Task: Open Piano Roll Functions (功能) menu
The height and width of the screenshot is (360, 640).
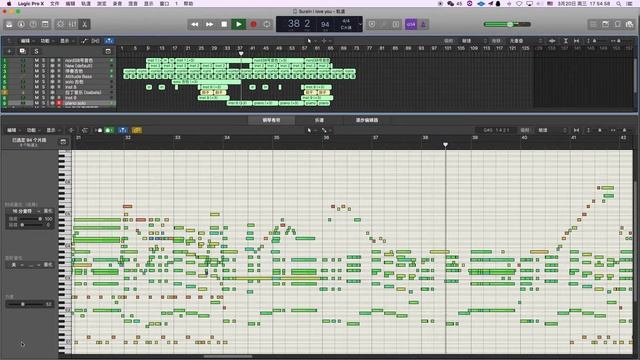Action: coord(33,130)
